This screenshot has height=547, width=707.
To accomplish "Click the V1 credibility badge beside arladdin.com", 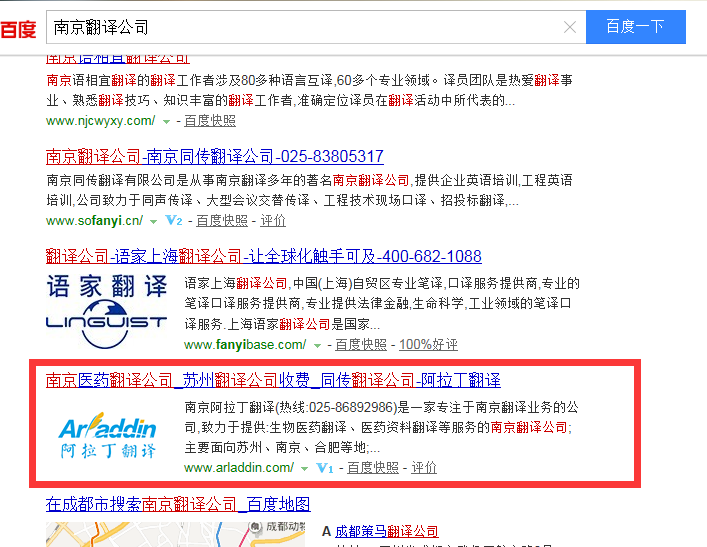I will tap(324, 468).
